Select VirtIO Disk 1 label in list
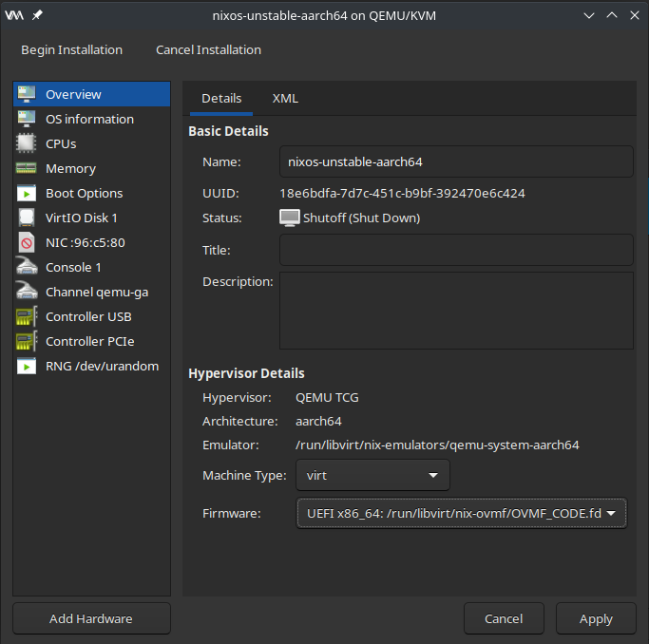The height and width of the screenshot is (644, 649). tap(82, 218)
